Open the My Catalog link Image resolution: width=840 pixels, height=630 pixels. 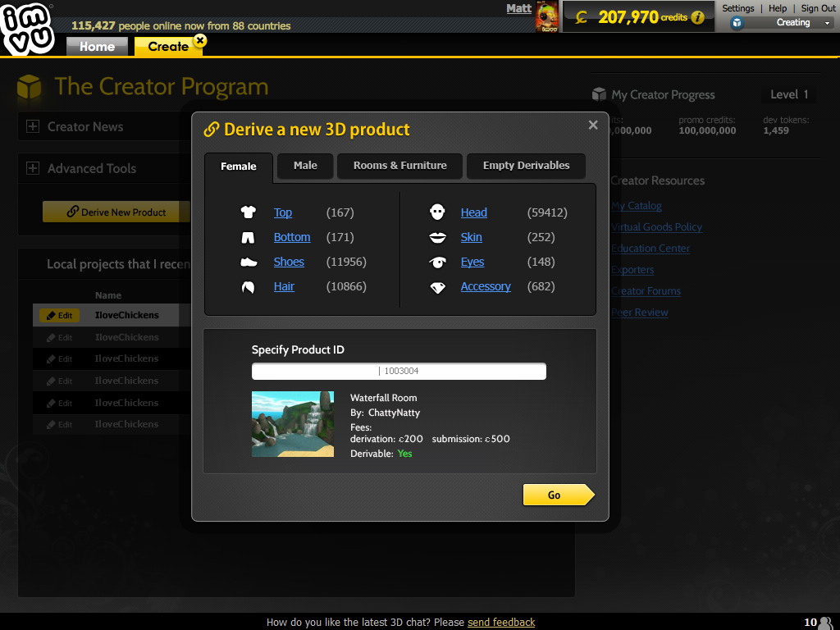[637, 206]
